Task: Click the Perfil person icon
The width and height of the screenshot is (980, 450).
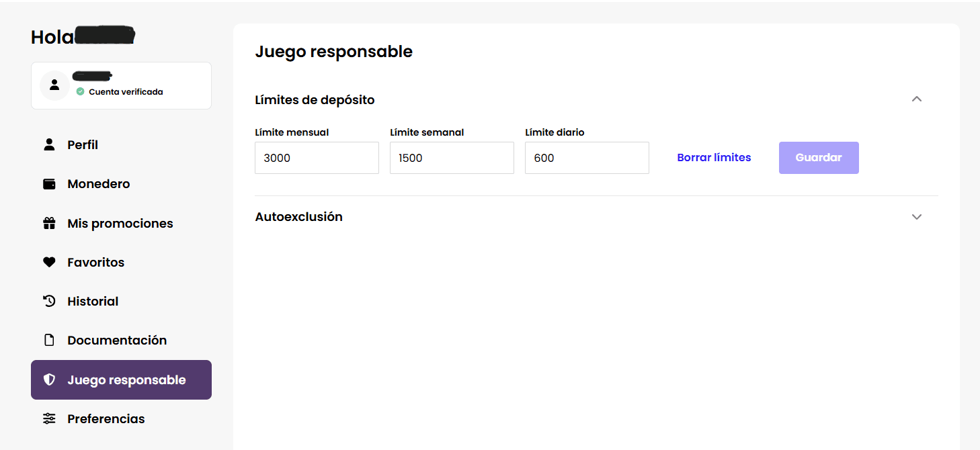Action: tap(49, 144)
